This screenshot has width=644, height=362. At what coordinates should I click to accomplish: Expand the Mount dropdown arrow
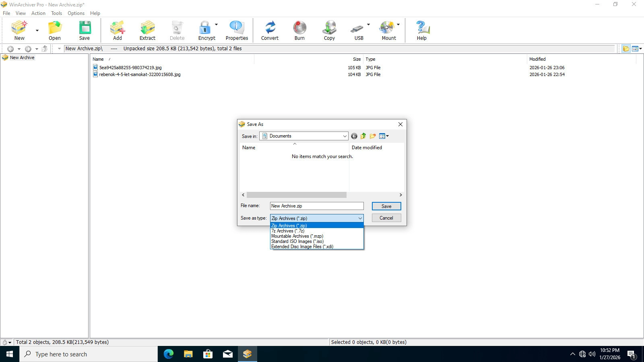(x=398, y=25)
